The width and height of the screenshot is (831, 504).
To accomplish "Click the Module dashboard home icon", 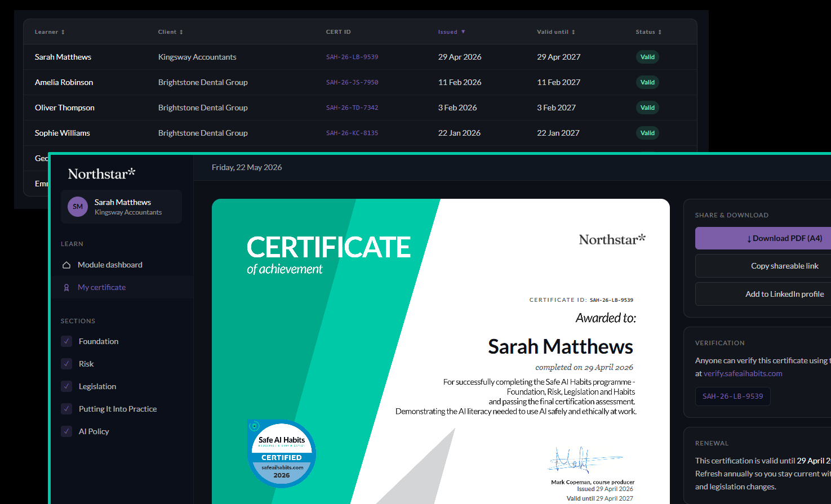I will coord(66,265).
